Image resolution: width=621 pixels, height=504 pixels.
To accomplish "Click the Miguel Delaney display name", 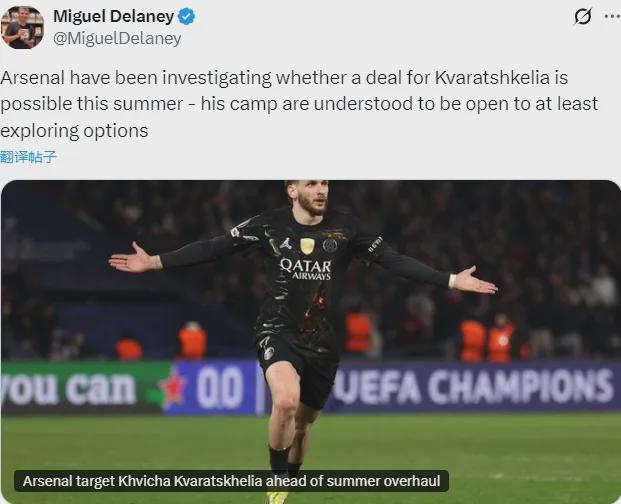I will [113, 17].
